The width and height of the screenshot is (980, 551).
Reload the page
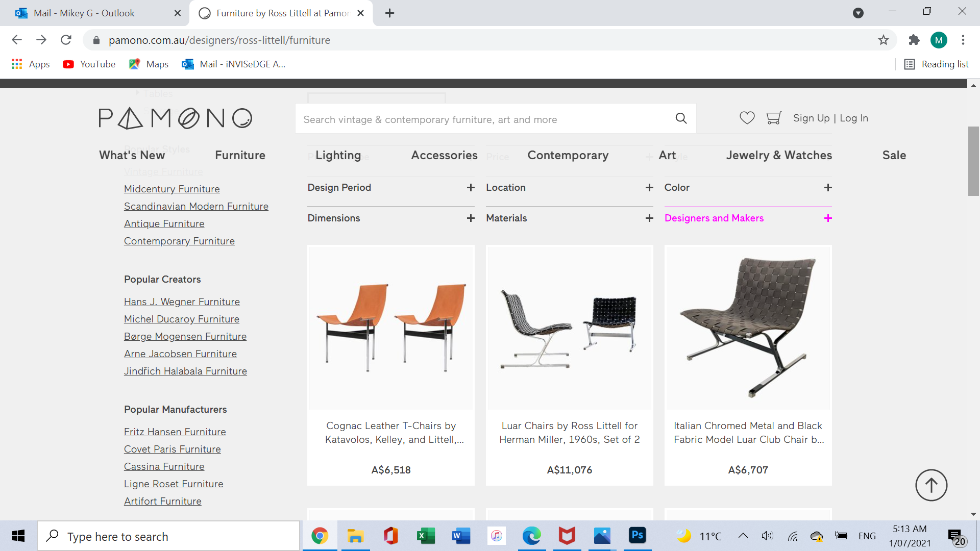[66, 40]
